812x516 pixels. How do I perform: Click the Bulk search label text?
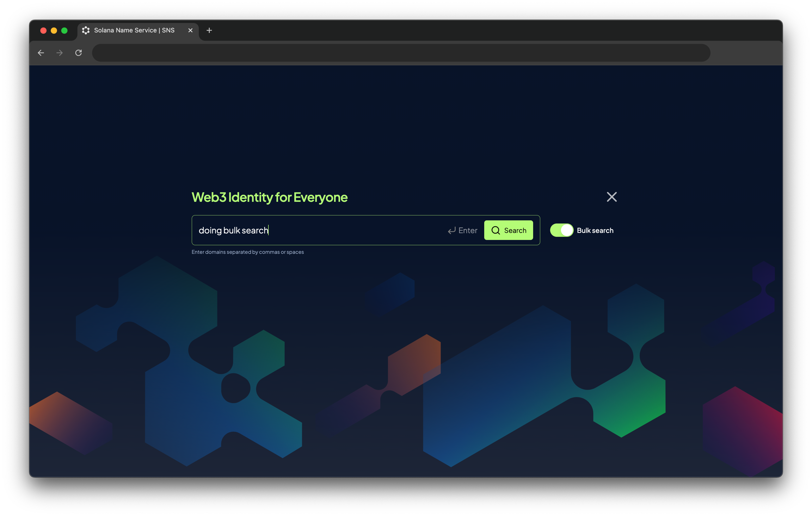pyautogui.click(x=595, y=230)
